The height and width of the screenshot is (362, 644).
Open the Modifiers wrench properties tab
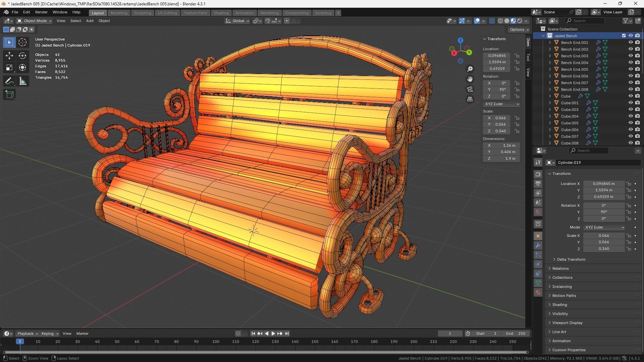538,245
